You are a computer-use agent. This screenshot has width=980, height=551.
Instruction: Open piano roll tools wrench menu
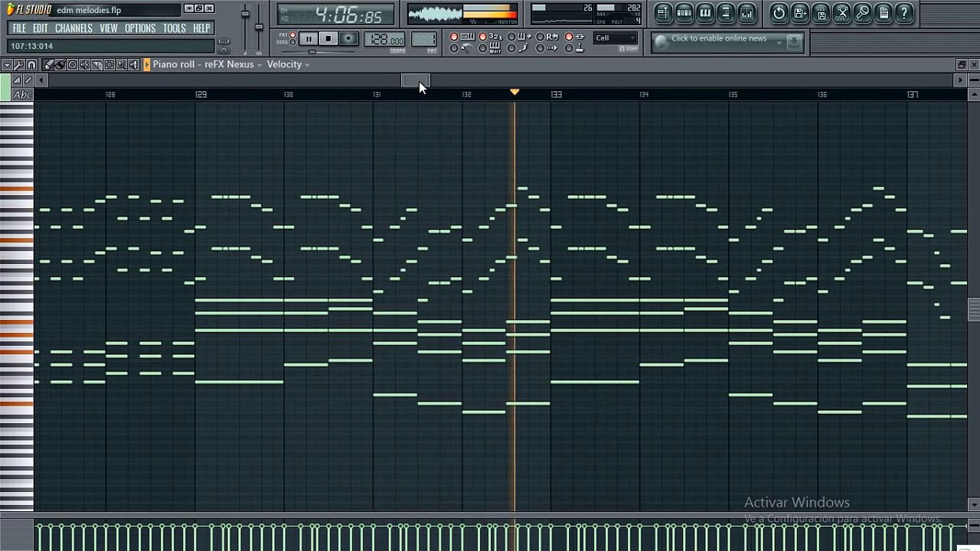(19, 65)
